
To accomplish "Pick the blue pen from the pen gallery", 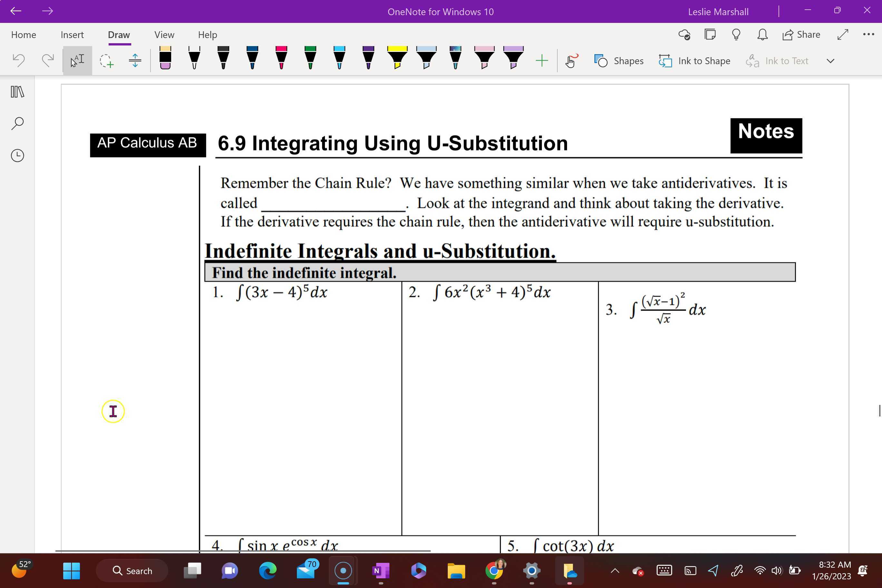I will point(252,58).
